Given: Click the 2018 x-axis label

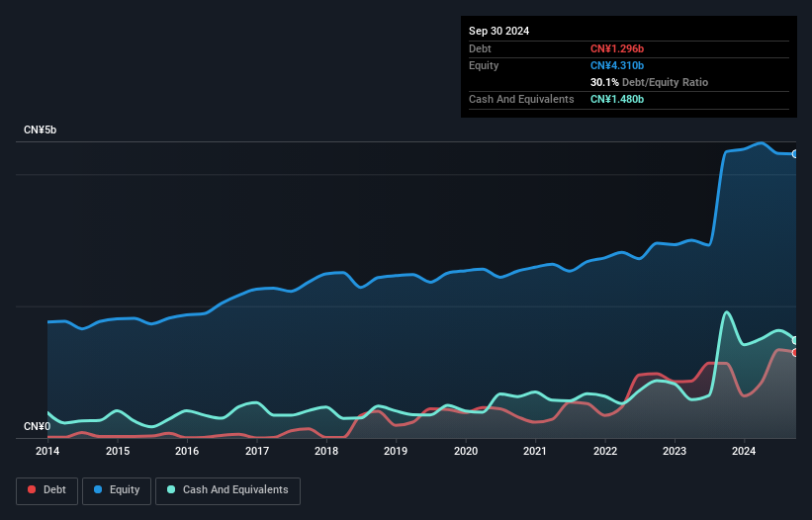Looking at the screenshot, I should pyautogui.click(x=326, y=451).
